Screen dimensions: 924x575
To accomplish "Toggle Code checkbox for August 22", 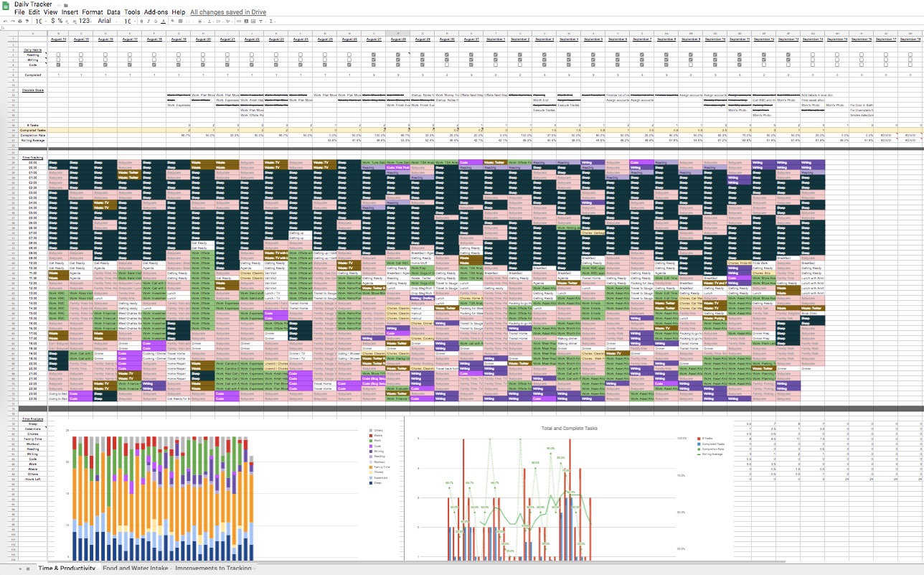I will click(x=253, y=64).
